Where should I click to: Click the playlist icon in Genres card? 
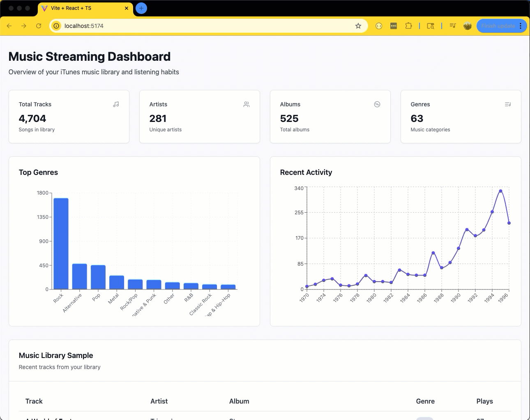tap(508, 104)
